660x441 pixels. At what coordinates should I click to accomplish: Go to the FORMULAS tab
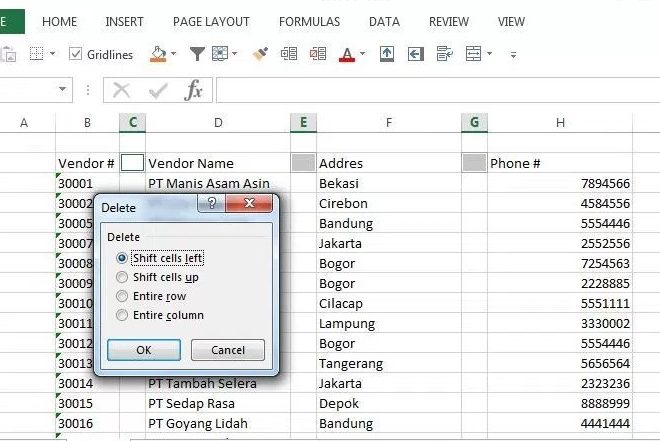(x=309, y=22)
